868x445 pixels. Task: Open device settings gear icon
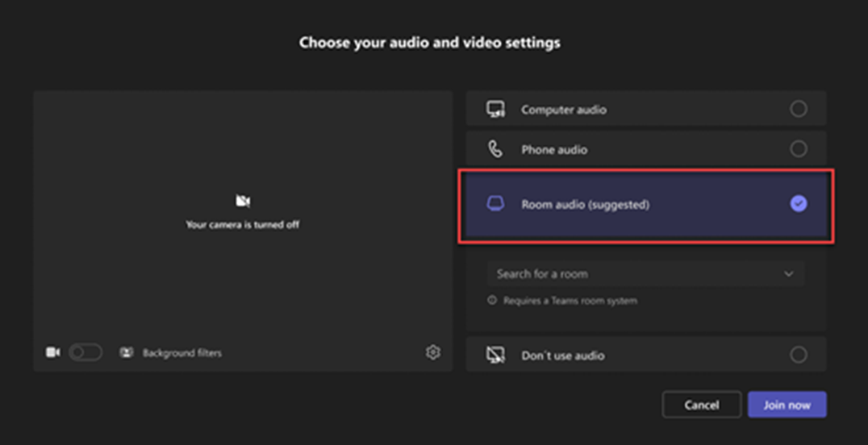(x=433, y=352)
